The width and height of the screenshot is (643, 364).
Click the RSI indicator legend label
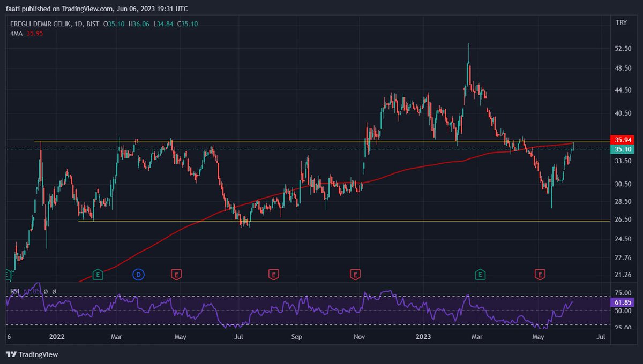click(x=16, y=291)
